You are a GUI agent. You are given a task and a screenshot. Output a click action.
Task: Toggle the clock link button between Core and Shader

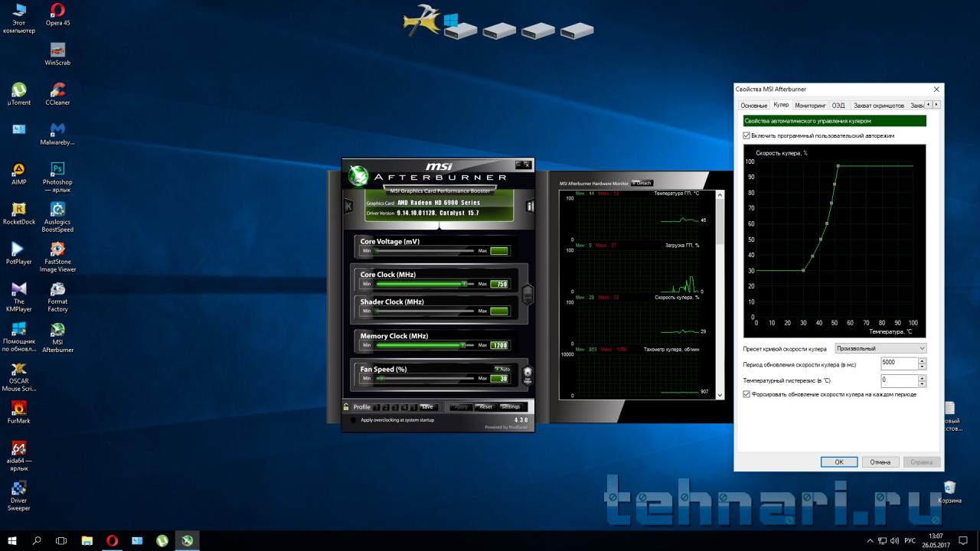click(527, 294)
